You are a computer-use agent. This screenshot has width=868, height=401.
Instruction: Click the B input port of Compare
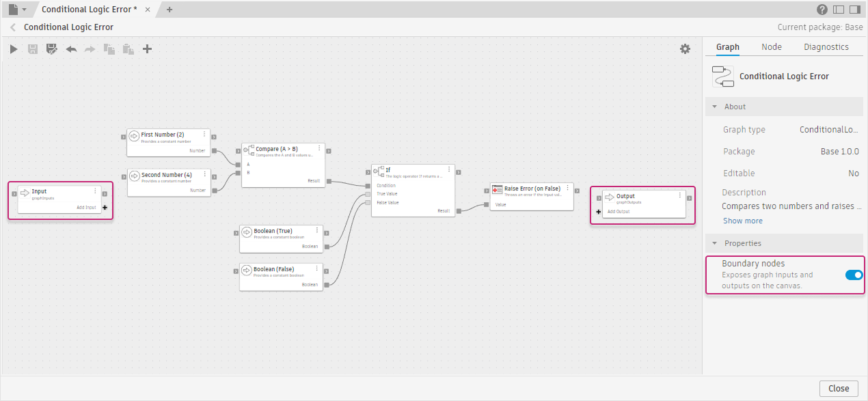(239, 172)
